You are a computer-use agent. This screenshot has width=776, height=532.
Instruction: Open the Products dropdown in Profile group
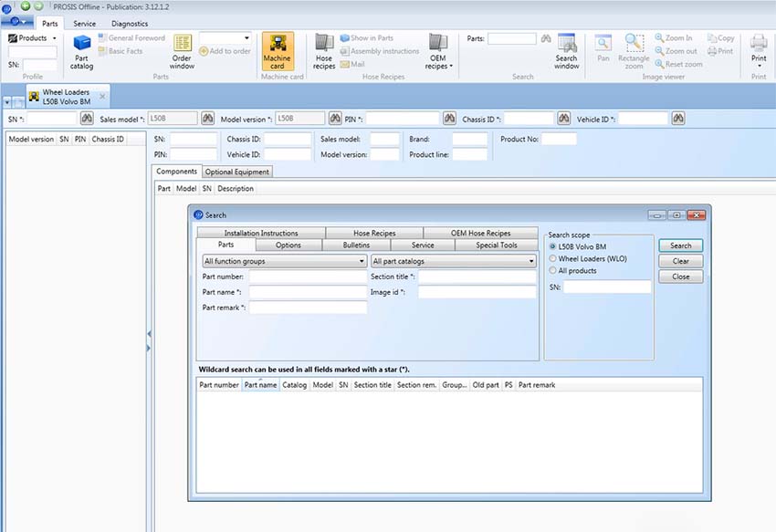pos(33,38)
